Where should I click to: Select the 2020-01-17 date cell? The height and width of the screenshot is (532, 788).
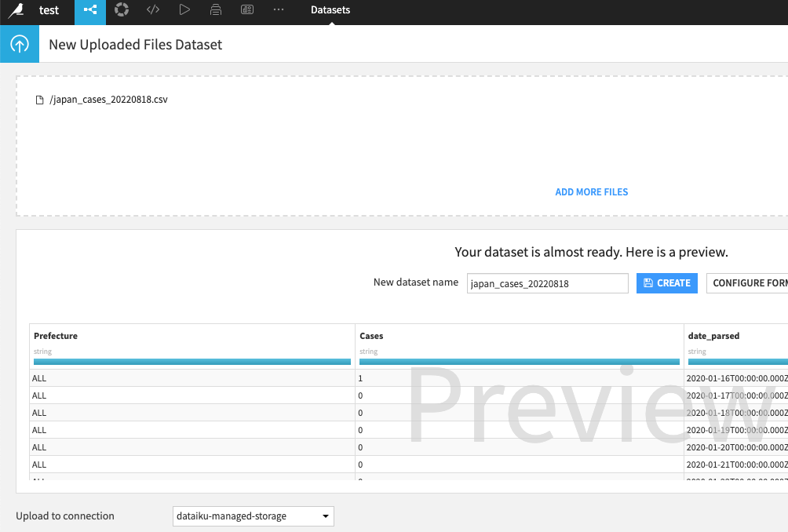coord(735,395)
